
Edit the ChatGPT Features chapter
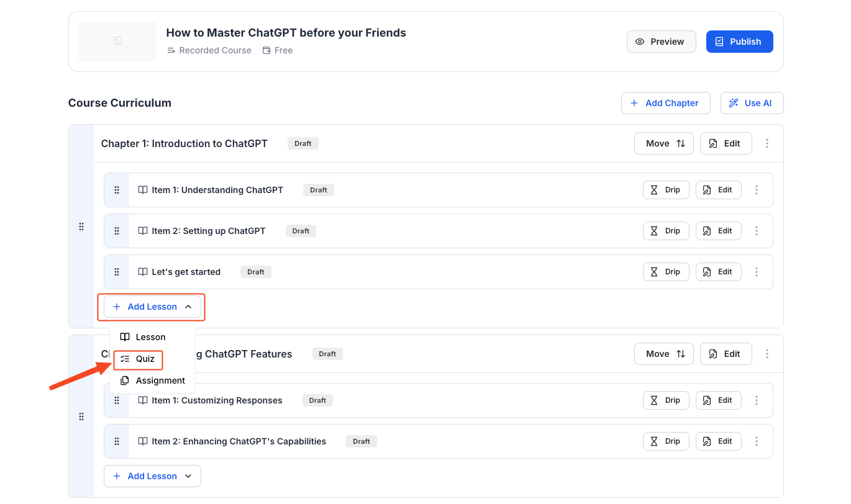(x=726, y=354)
